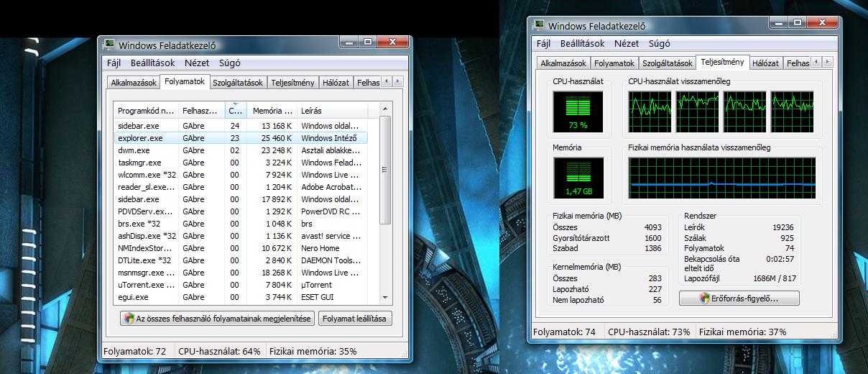This screenshot has height=374, width=868.
Task: Switch to Hálózat tab in right window
Action: click(x=765, y=63)
